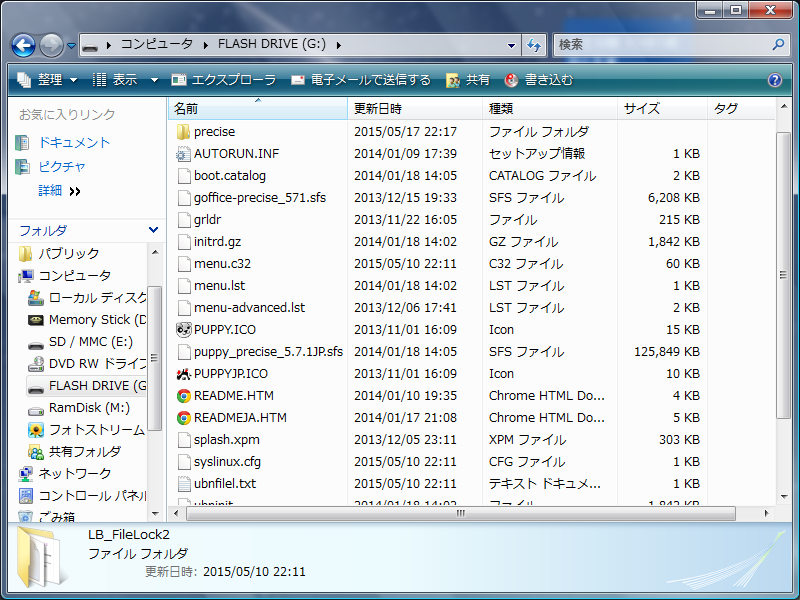
Task: Sort by the 更新日時 column header
Action: 415,109
